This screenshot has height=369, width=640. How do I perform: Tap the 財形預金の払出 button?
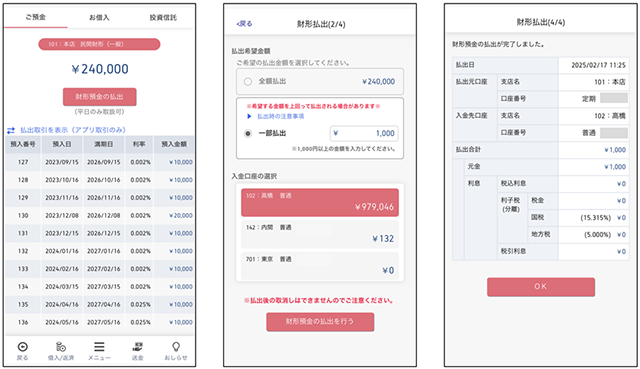tap(100, 97)
